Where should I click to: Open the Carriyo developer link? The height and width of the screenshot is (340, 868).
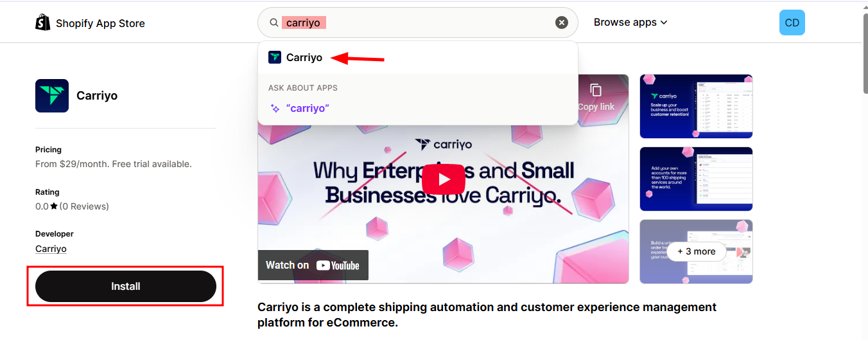[51, 249]
